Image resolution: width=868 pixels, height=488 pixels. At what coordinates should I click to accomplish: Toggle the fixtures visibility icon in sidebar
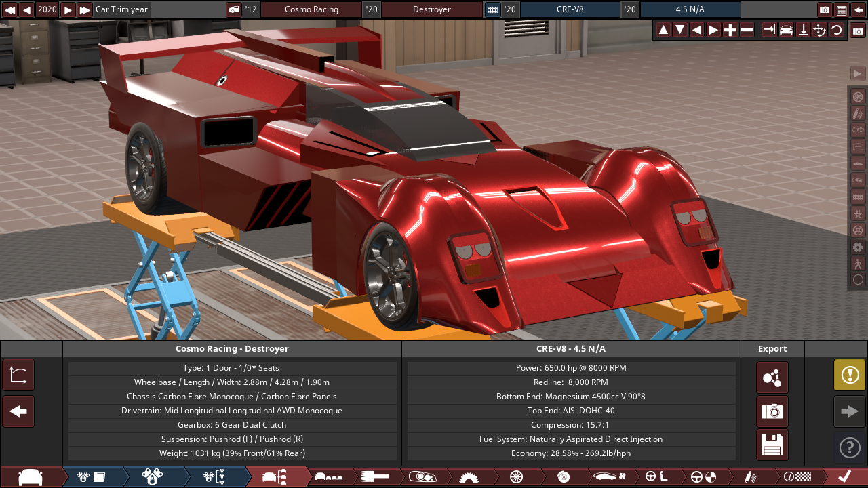tap(858, 180)
